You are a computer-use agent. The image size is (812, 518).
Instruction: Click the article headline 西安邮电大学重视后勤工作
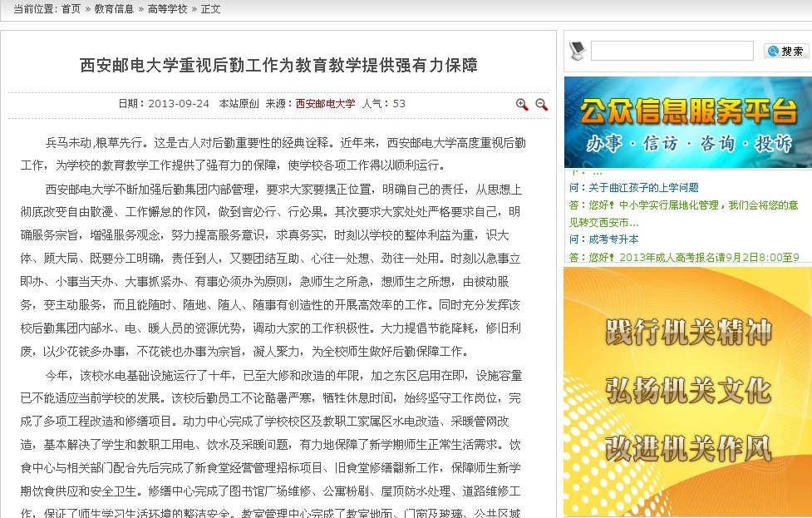pos(278,65)
